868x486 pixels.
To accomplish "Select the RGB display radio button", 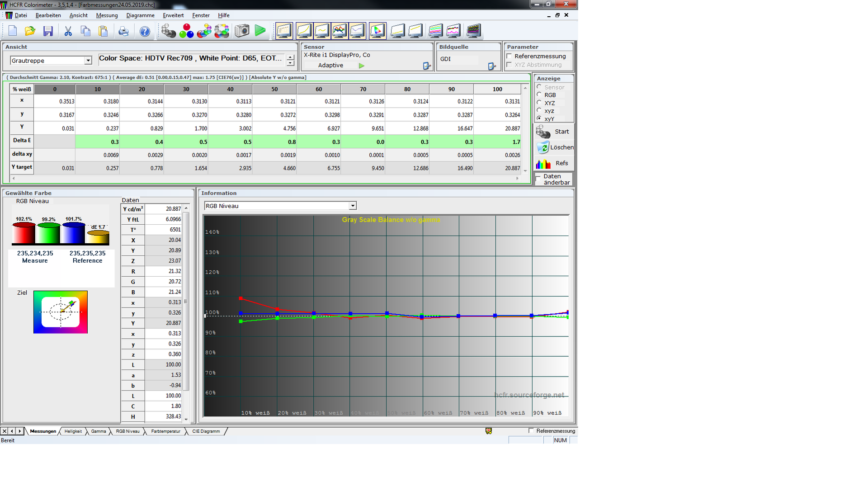I will [539, 95].
